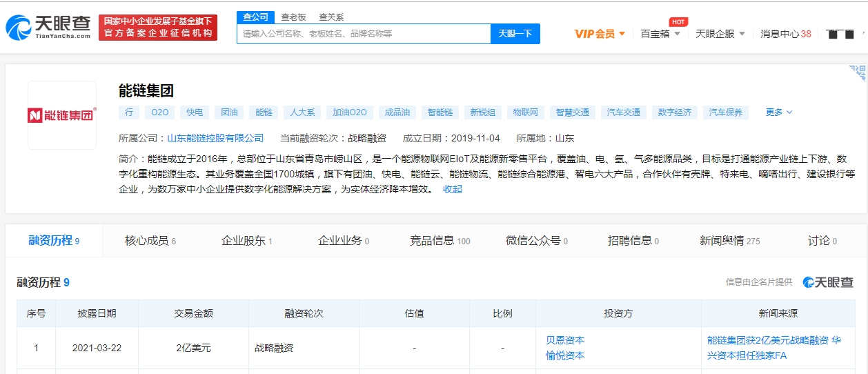Click the 投资方 column header

[x=618, y=313]
